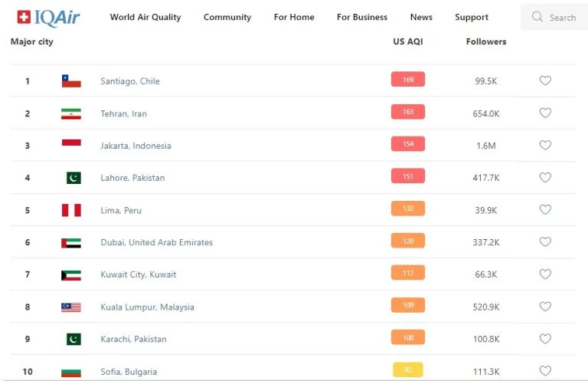Click the United Arab Emirates flag icon

click(x=71, y=243)
